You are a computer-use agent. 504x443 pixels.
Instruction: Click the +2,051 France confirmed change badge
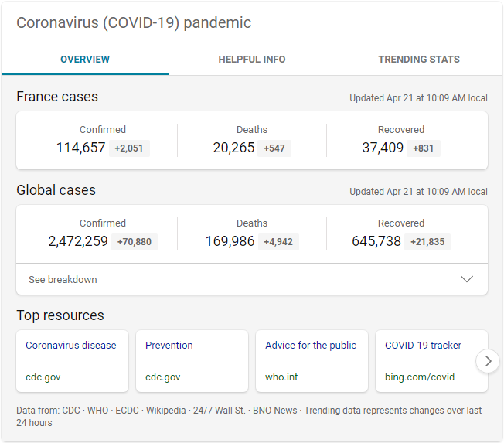129,148
